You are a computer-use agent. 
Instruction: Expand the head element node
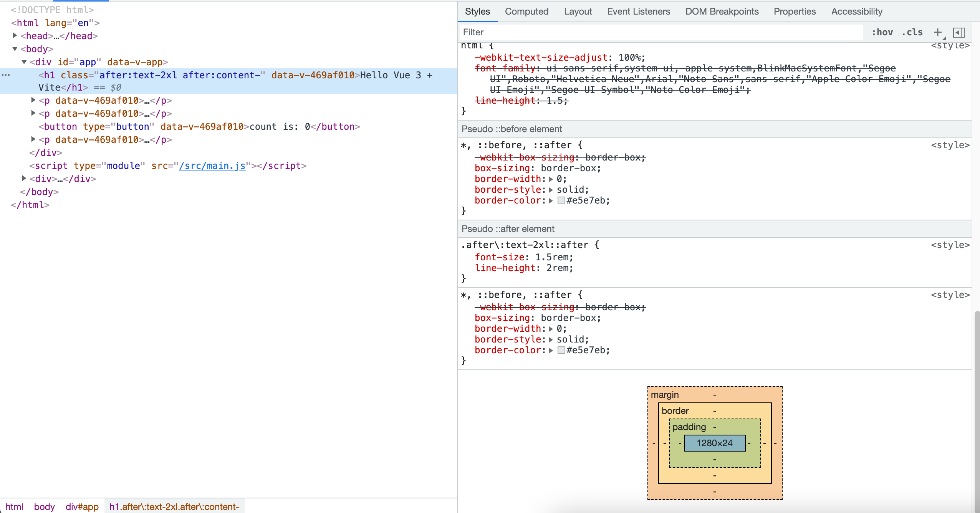tap(15, 36)
